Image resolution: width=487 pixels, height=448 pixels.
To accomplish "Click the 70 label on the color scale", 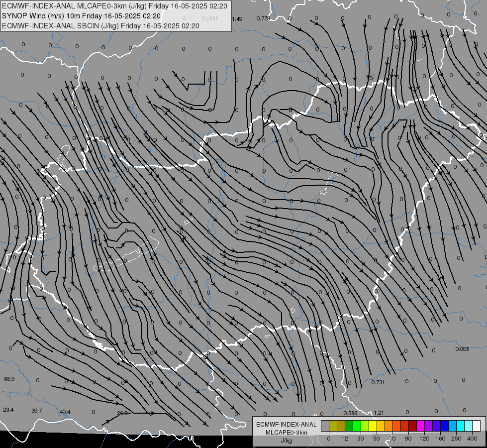I will pos(392,439).
